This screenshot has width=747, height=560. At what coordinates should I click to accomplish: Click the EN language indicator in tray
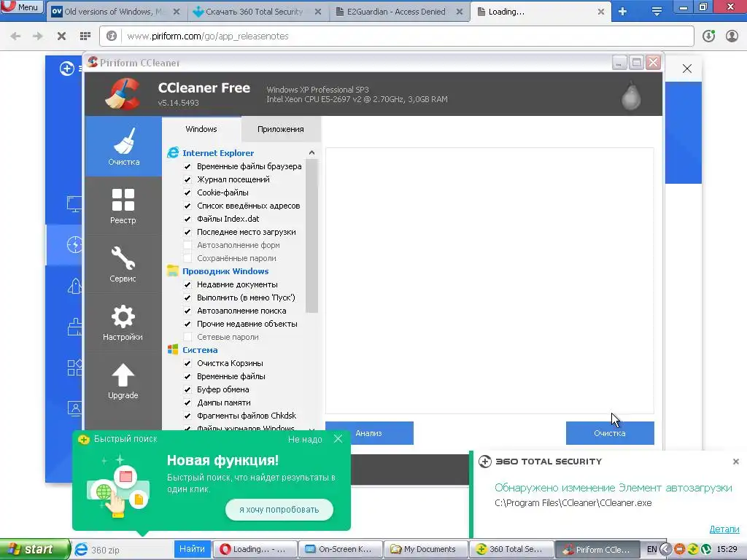pyautogui.click(x=651, y=549)
